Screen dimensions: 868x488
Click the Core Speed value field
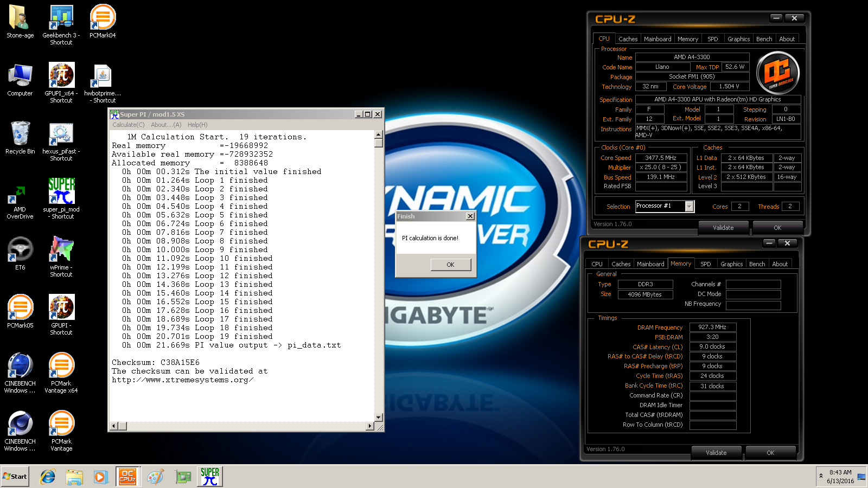pyautogui.click(x=661, y=158)
